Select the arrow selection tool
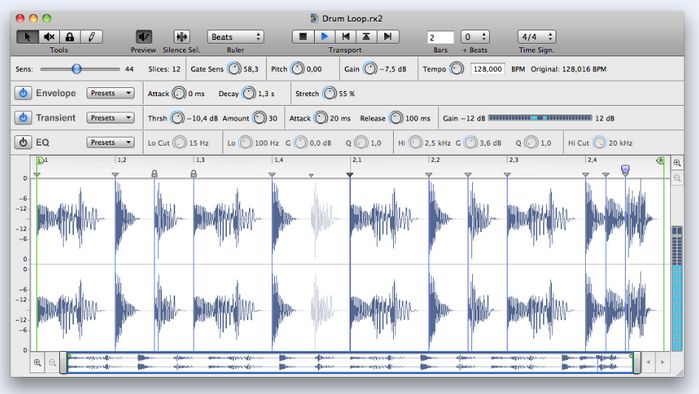The height and width of the screenshot is (394, 699). (27, 37)
